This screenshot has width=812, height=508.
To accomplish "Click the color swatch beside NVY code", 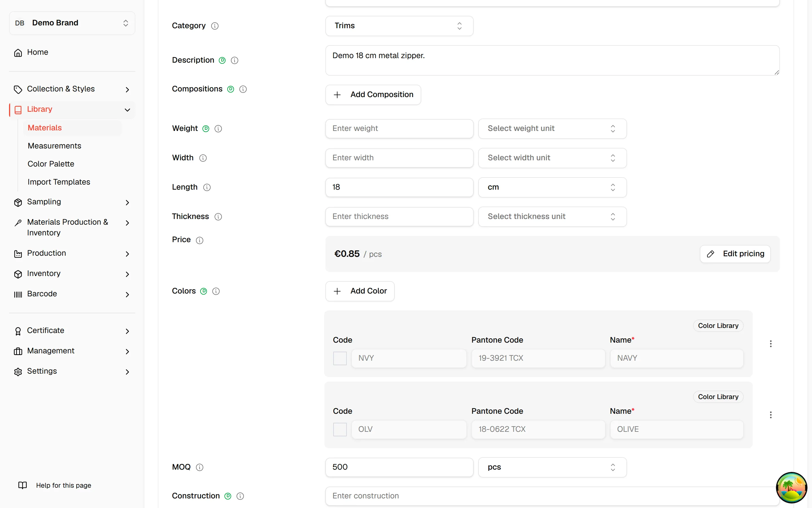I will tap(340, 358).
